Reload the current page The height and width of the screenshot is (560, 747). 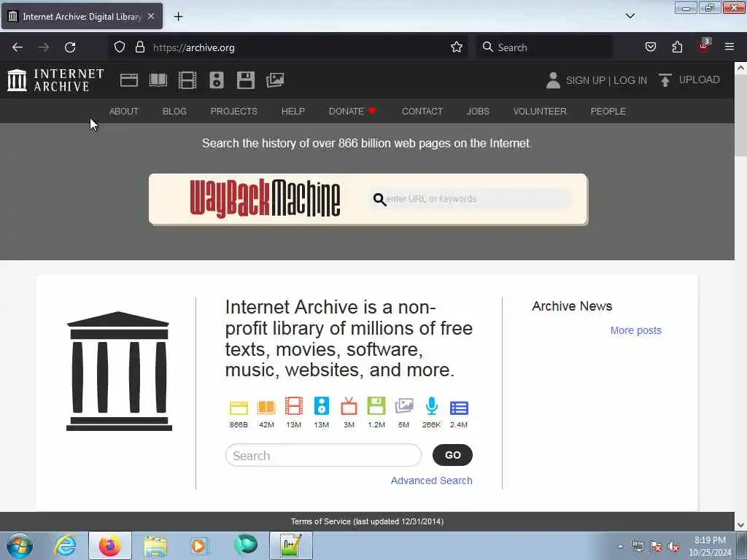70,47
